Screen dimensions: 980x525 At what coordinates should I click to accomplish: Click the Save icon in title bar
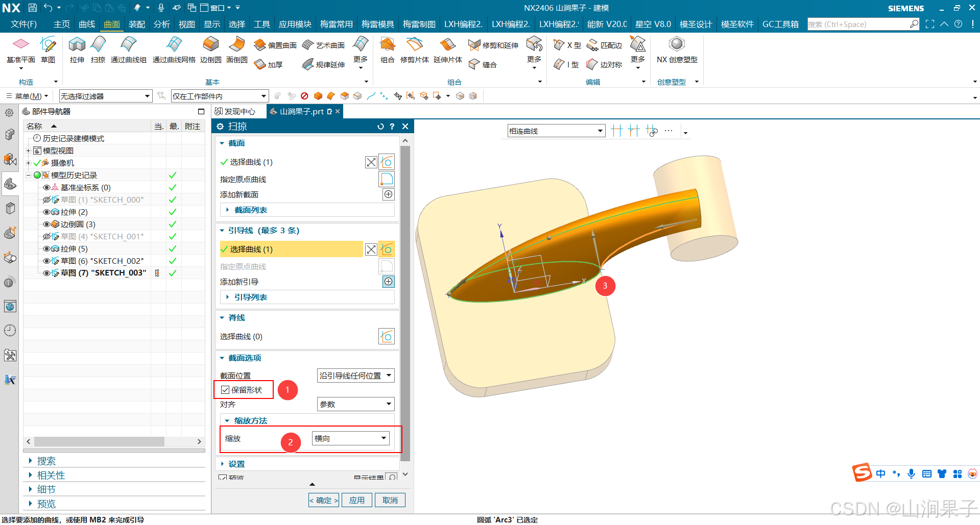click(x=33, y=8)
